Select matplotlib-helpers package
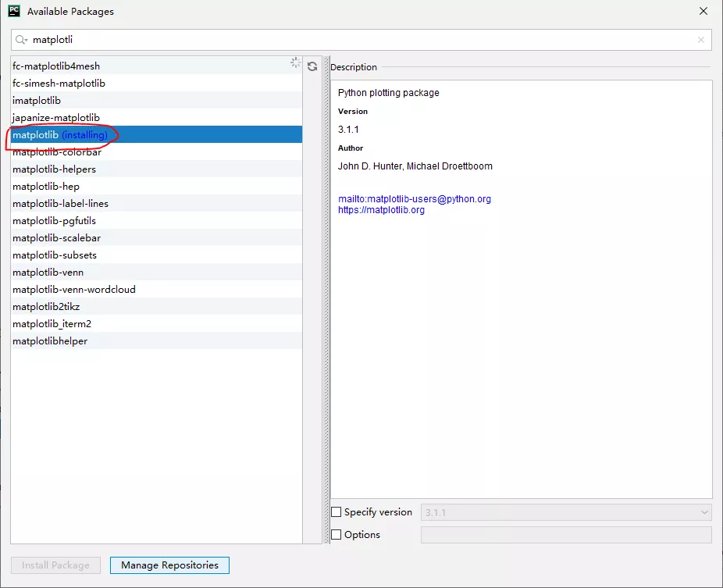The image size is (723, 588). (x=157, y=169)
